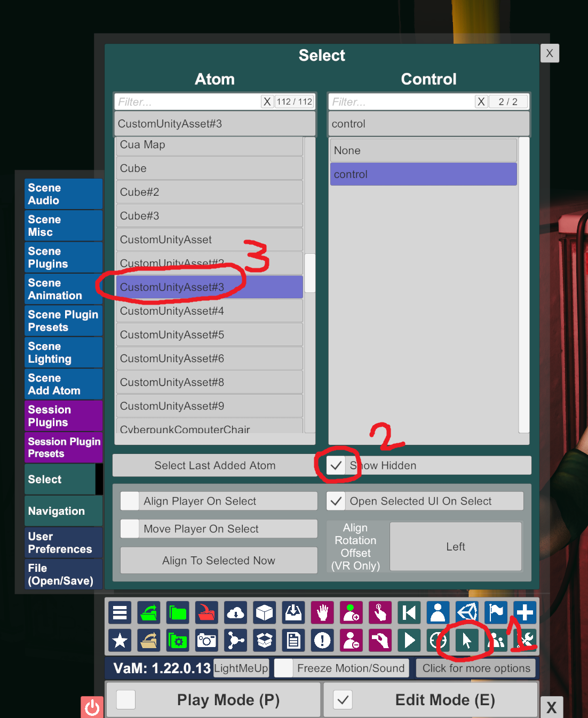Open the cloud download hub icon
This screenshot has height=718, width=588.
(235, 612)
